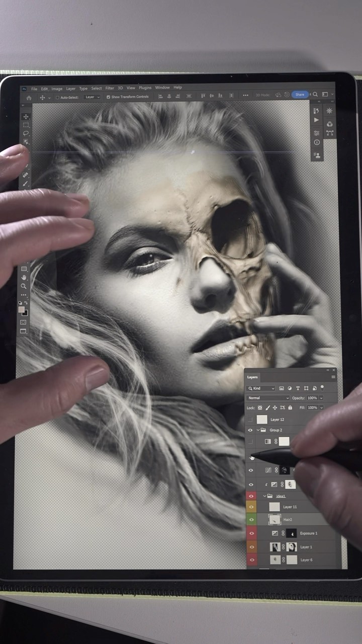This screenshot has height=644, width=362.
Task: Open the Normal blend mode dropdown
Action: point(268,398)
